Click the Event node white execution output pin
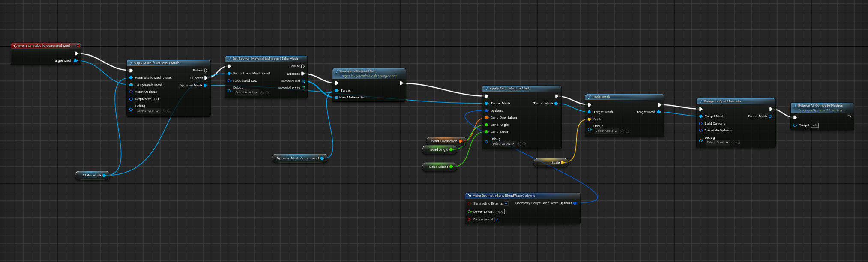868x262 pixels. coord(76,54)
